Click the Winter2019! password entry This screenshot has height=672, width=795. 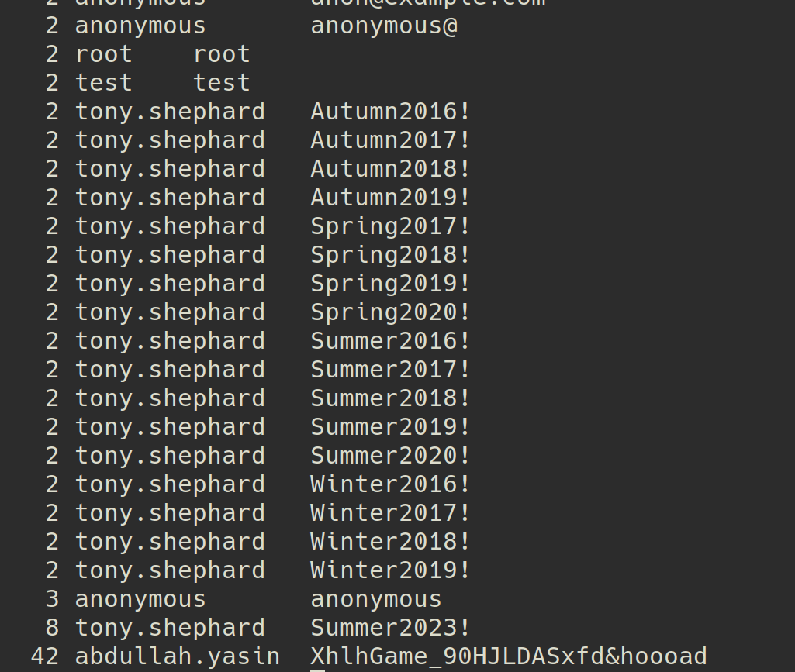[390, 570]
